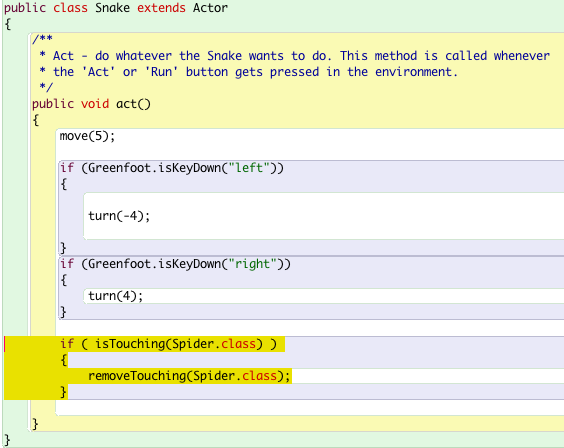Click on removeTouching(Spider.class); line

pyautogui.click(x=189, y=376)
